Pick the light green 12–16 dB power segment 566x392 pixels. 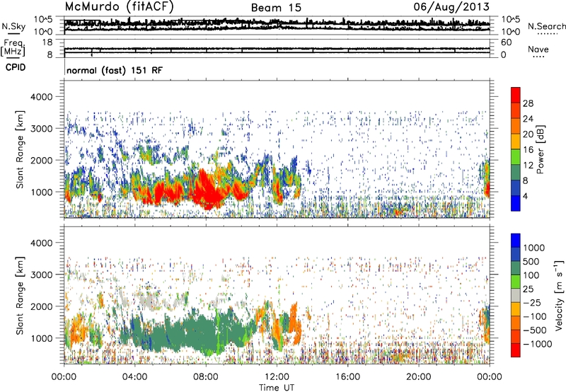point(516,157)
